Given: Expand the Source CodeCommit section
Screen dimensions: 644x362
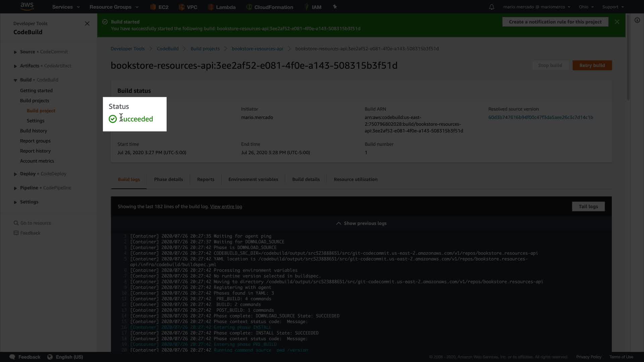Looking at the screenshot, I should click(15, 52).
